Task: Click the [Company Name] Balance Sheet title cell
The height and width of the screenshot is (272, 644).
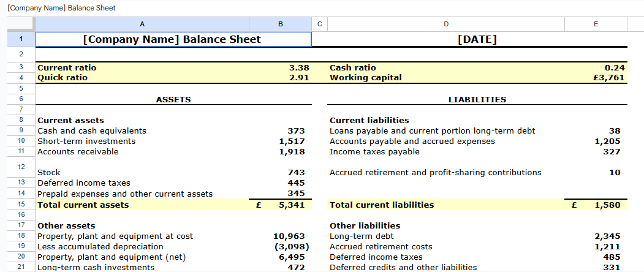Action: [x=172, y=40]
